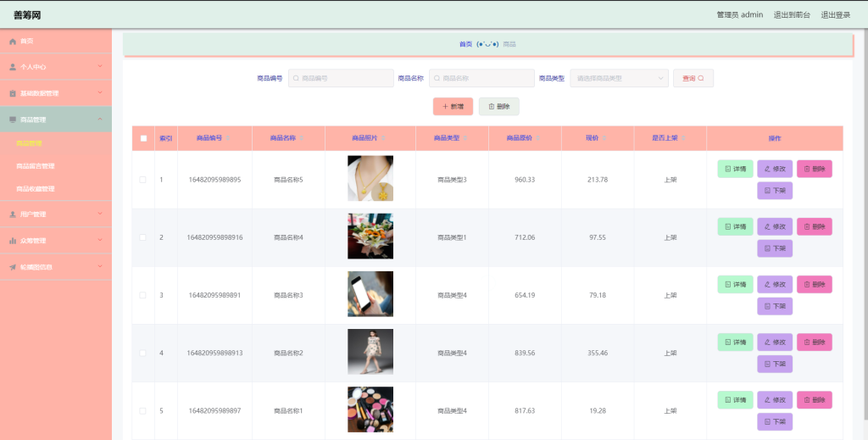
Task: Click the 商品编号 search input field
Action: click(x=341, y=79)
